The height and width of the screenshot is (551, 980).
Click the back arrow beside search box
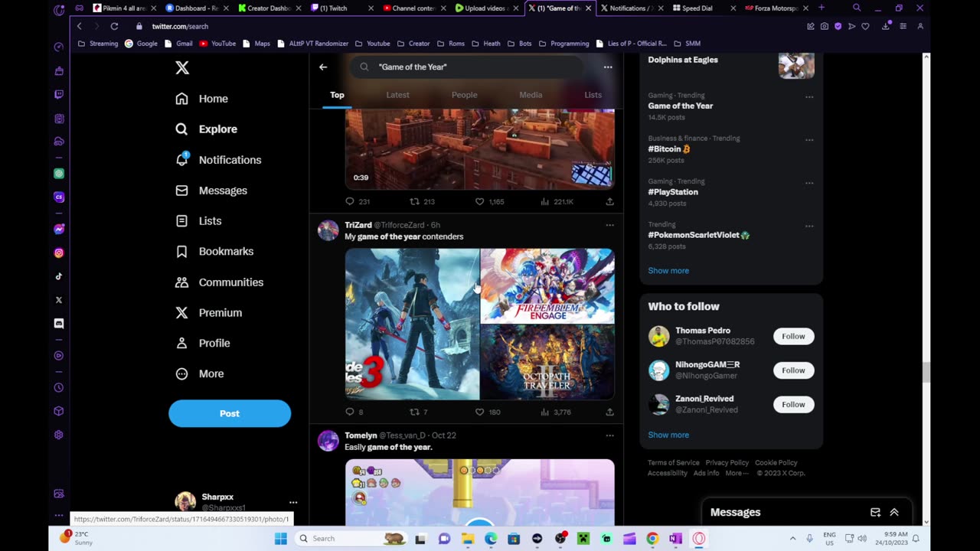pyautogui.click(x=323, y=67)
